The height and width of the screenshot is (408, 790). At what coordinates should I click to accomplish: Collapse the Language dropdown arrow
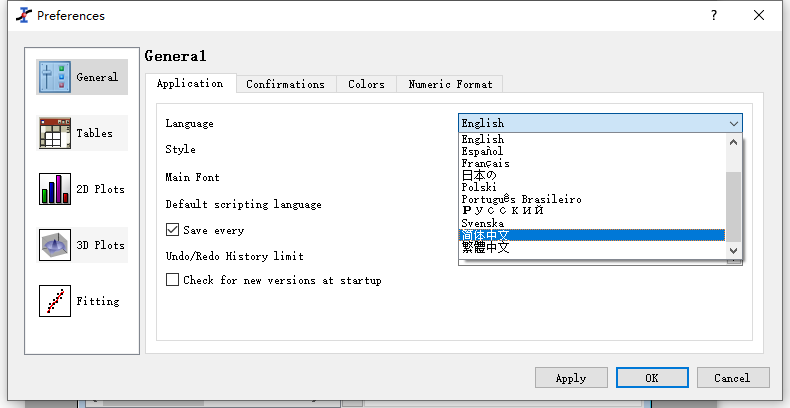tap(734, 123)
